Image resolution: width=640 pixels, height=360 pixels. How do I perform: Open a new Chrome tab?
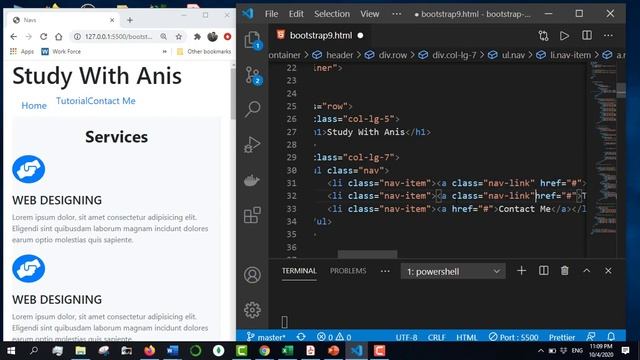(x=130, y=20)
